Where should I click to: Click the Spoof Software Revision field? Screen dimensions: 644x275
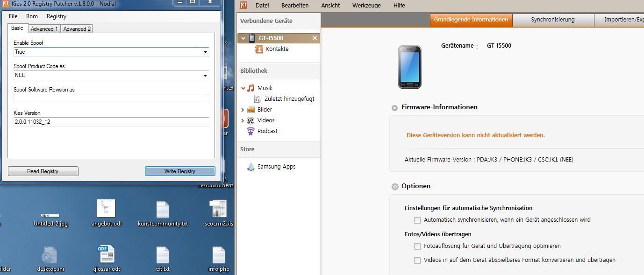pos(111,99)
